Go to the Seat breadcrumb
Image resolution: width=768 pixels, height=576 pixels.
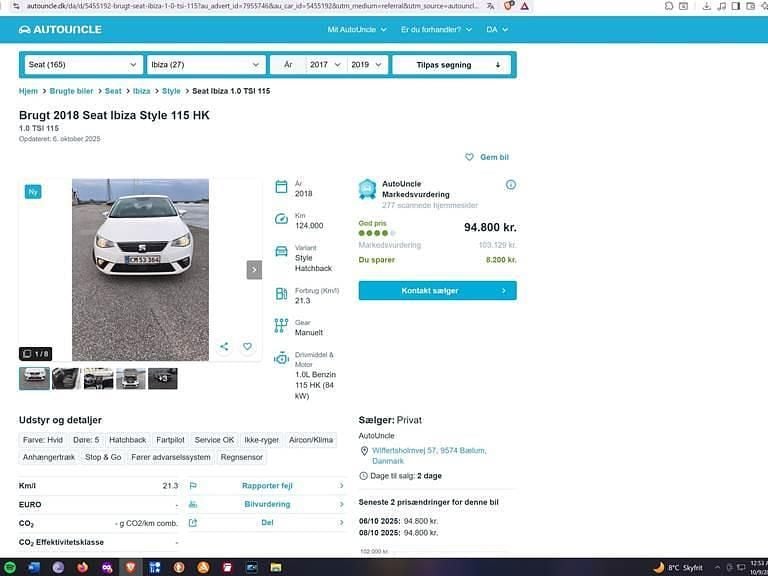[x=113, y=91]
